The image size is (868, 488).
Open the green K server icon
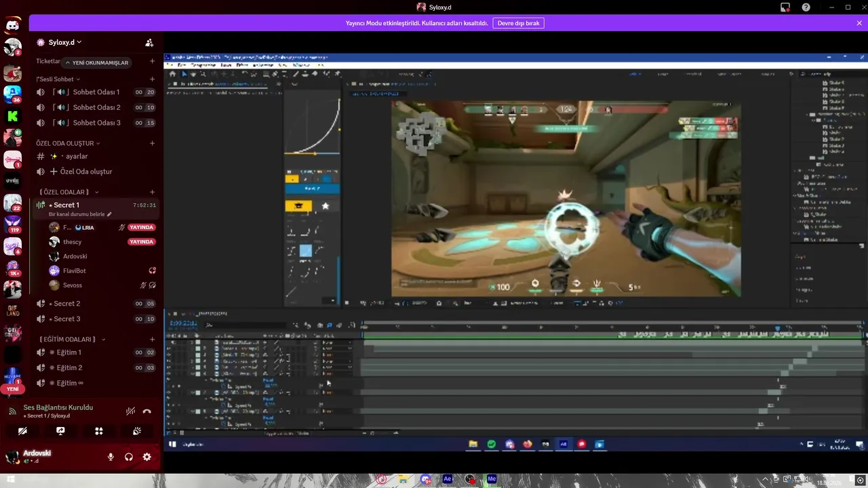[x=12, y=116]
